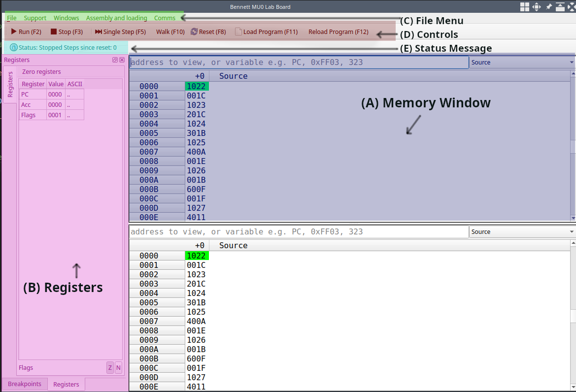Click the Walk (F10) button

(x=170, y=32)
